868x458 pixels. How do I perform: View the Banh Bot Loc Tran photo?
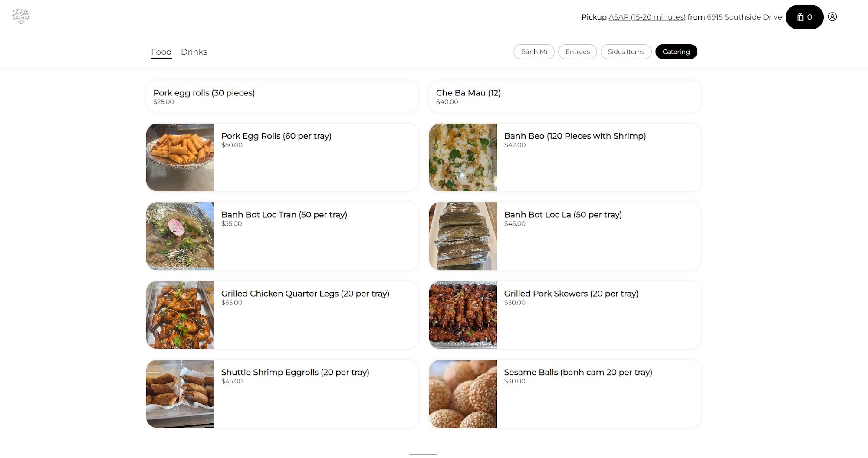click(x=180, y=236)
